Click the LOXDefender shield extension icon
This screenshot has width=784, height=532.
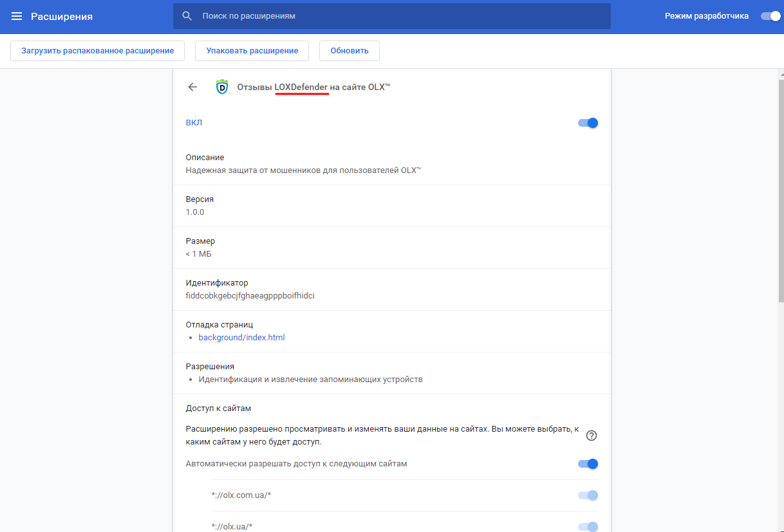[222, 87]
